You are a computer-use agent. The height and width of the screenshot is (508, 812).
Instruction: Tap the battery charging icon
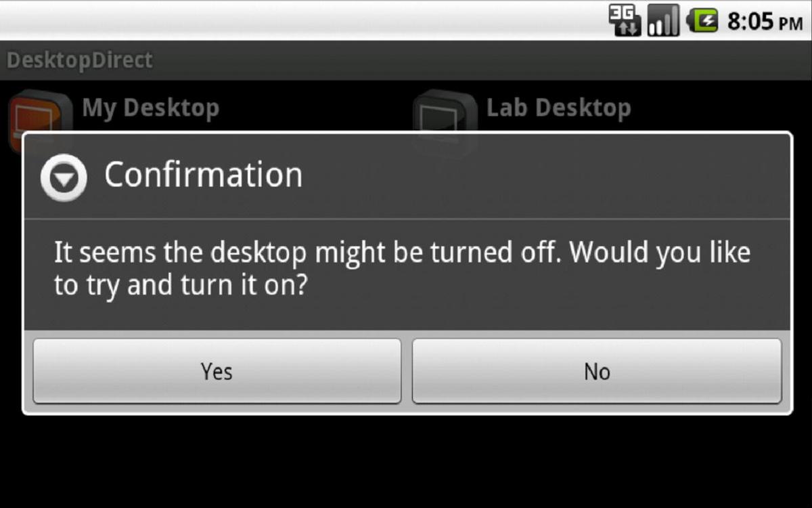tap(702, 20)
